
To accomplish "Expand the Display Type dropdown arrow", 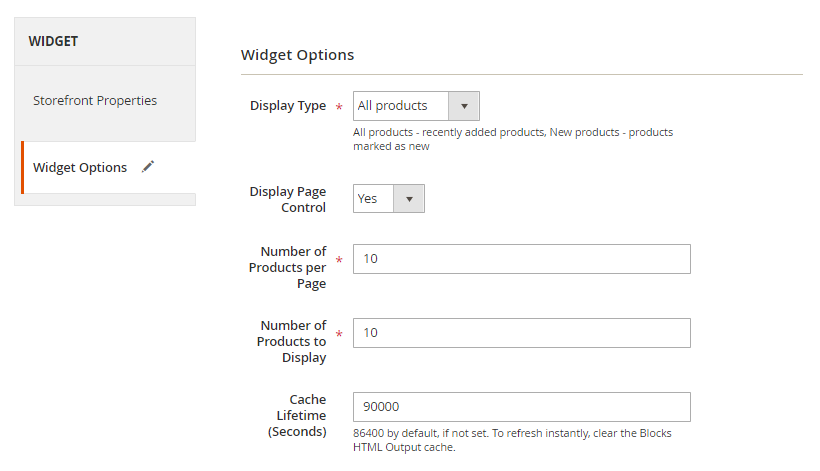I will [x=463, y=106].
